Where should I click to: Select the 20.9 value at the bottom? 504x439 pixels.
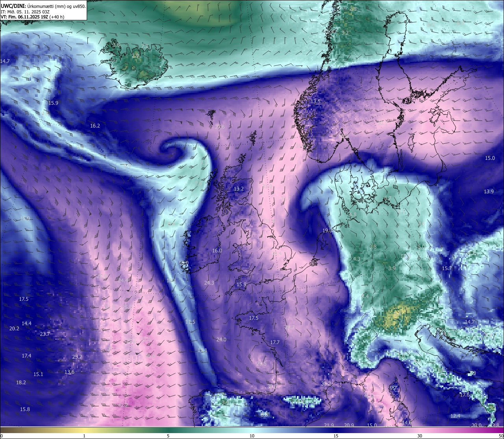click(349, 426)
